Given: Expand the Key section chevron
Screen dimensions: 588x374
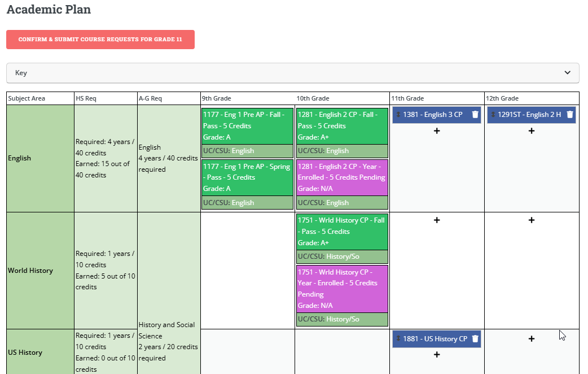Looking at the screenshot, I should 567,73.
